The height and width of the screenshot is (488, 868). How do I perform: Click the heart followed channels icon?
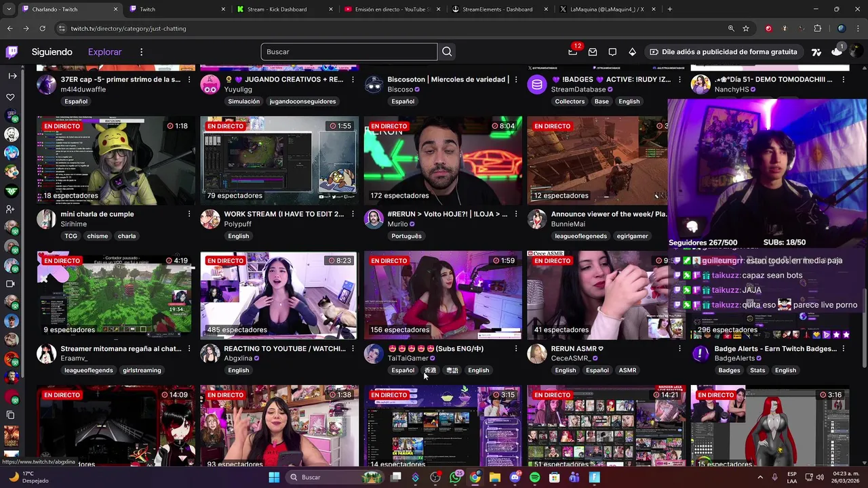(x=11, y=98)
